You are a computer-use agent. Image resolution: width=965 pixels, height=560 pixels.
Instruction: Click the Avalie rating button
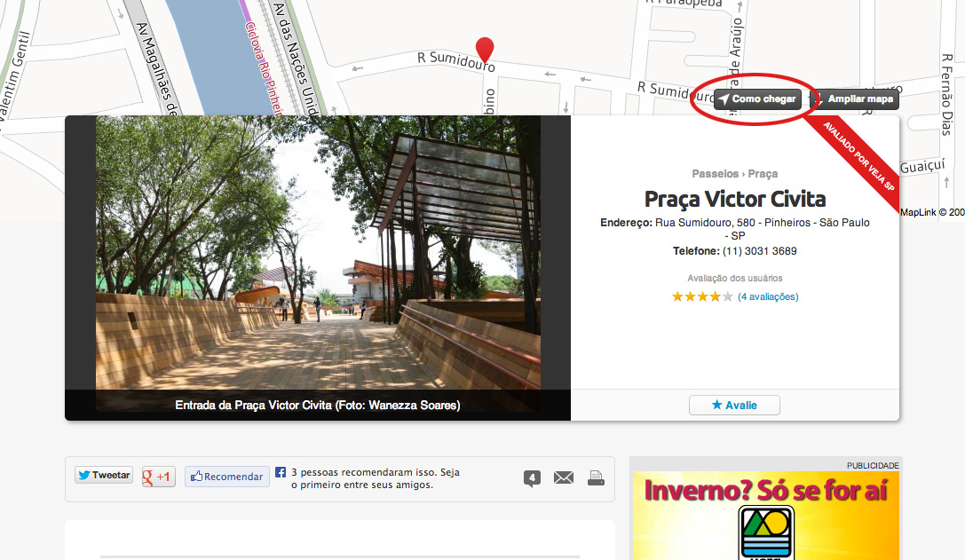click(x=734, y=405)
